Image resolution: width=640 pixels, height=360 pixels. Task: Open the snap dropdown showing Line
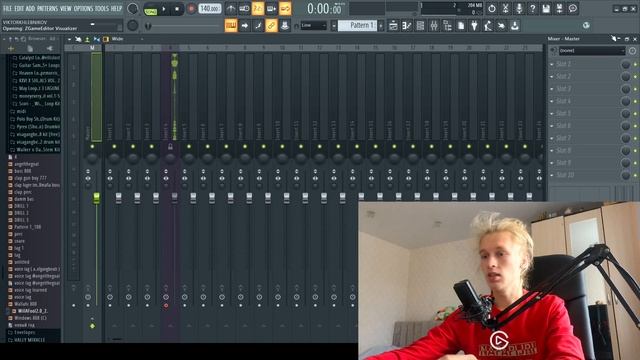[x=313, y=26]
